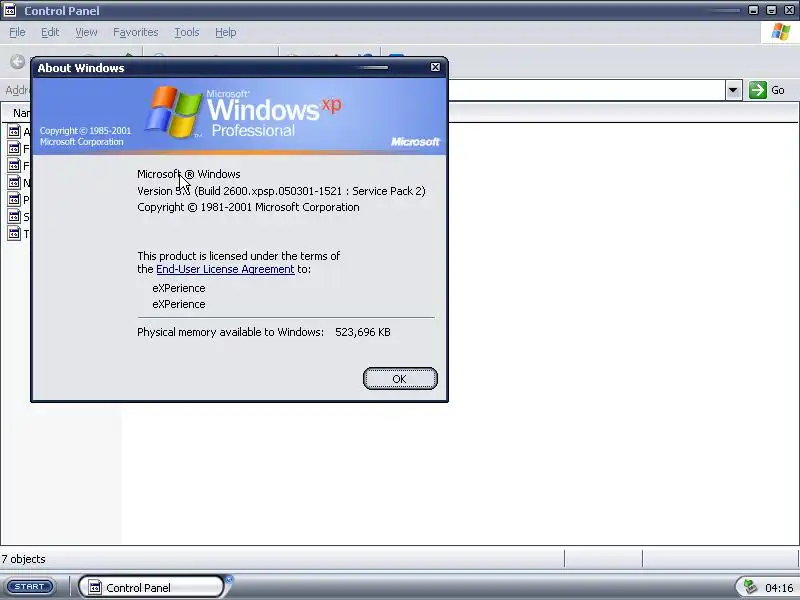The height and width of the screenshot is (600, 800).
Task: Click 'Copyright © 1985-2001' banner text
Action: [85, 131]
